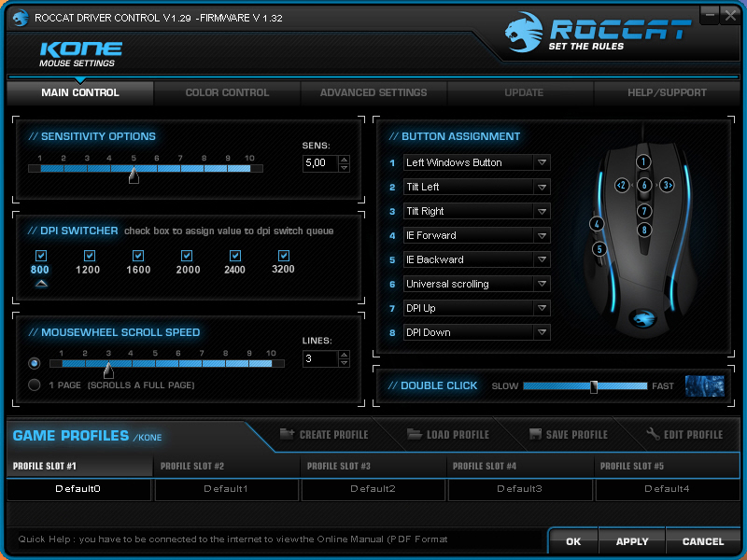Screen dimensions: 747x560
Task: Open the Help/Support tab
Action: tap(667, 92)
